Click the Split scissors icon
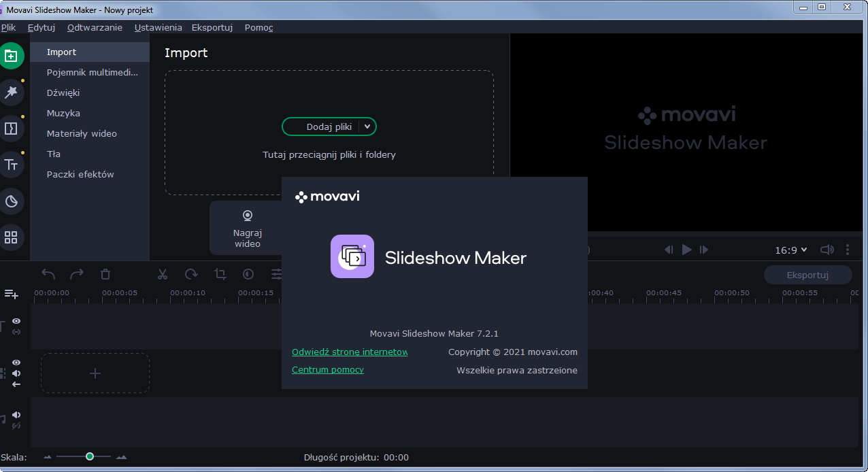Screen dimensions: 868x472 (163, 274)
